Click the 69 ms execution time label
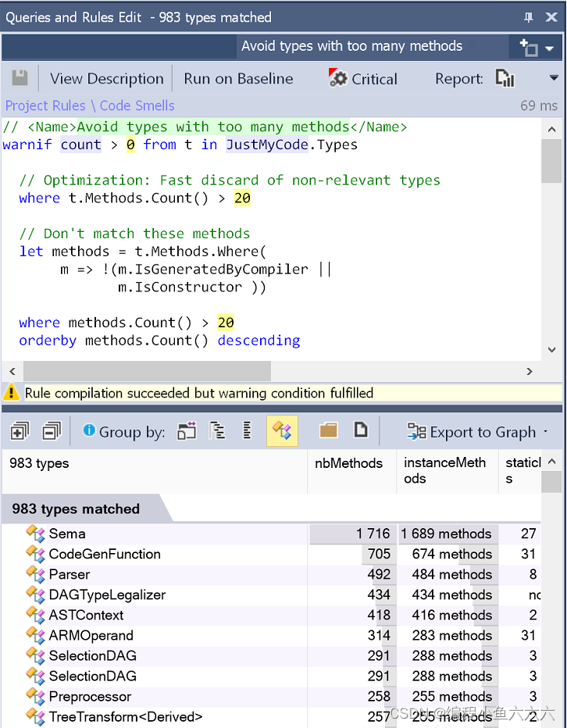Viewport: 567px width, 728px height. tap(539, 105)
